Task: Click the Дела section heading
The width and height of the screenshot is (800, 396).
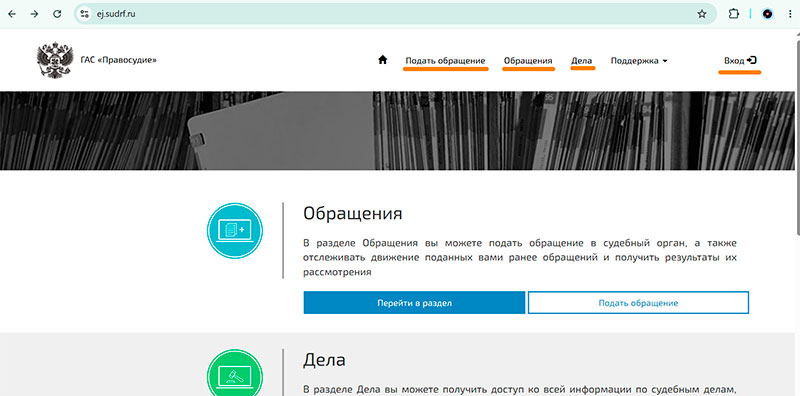Action: tap(324, 360)
